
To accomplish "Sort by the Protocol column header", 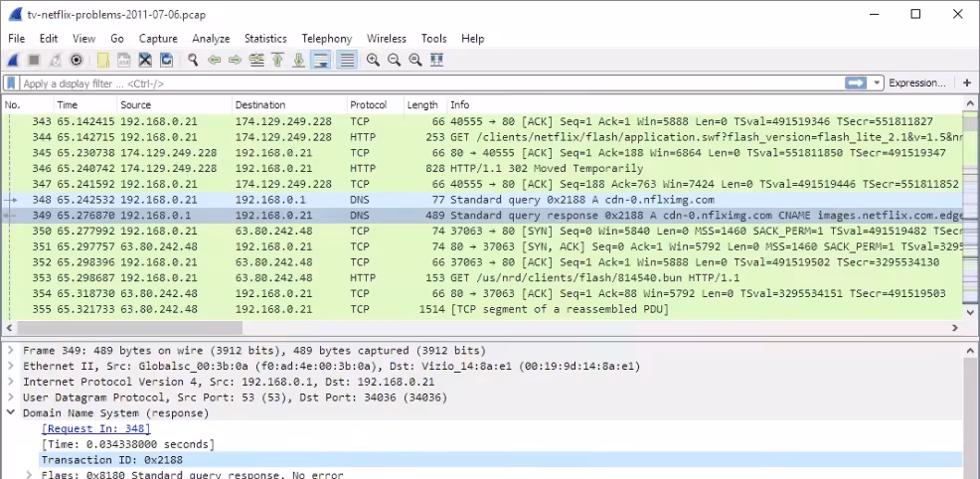I will pos(375,105).
